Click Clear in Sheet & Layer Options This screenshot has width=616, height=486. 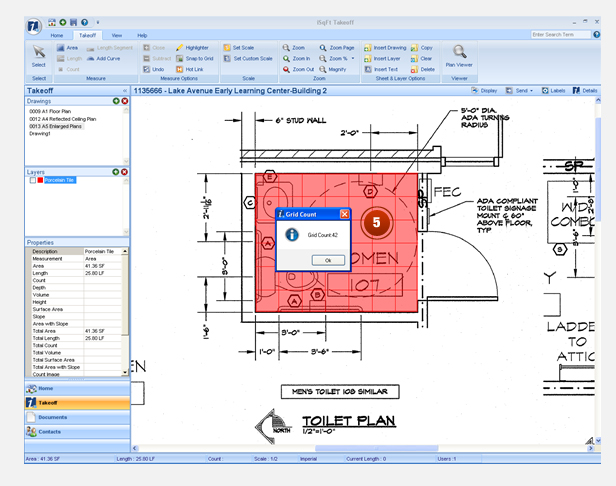[x=421, y=59]
